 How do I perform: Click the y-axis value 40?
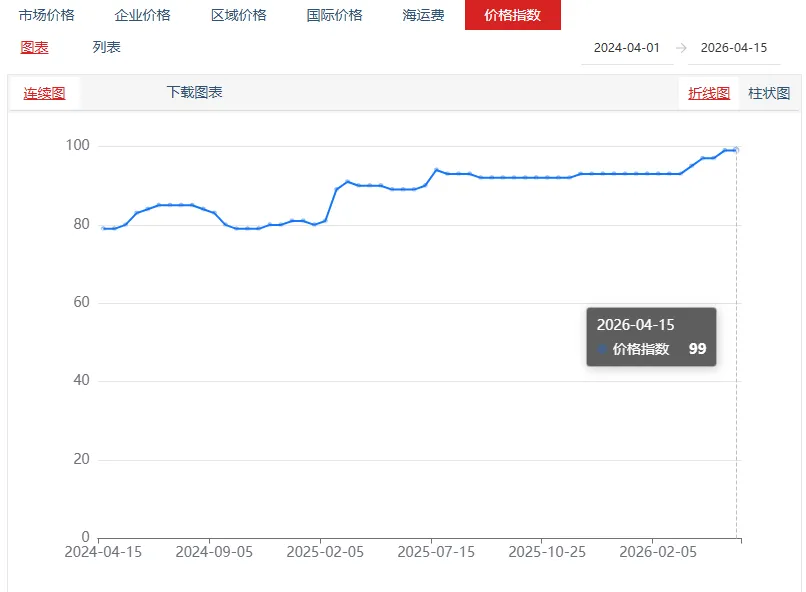pos(82,380)
